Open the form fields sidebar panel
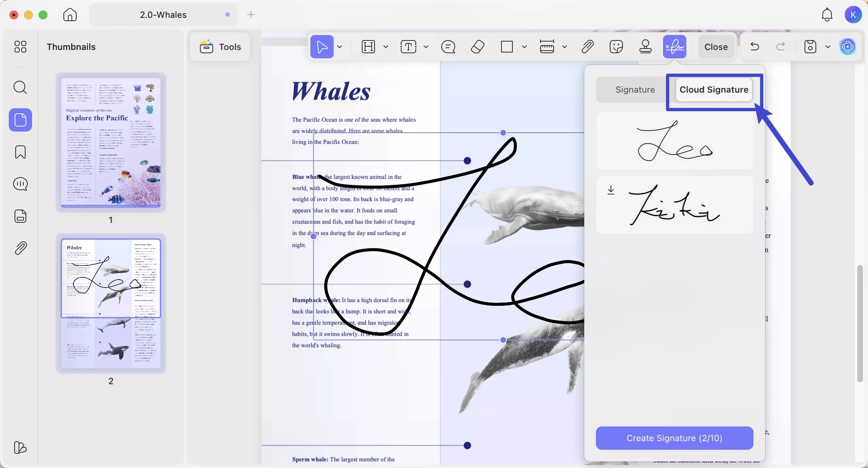Image resolution: width=868 pixels, height=468 pixels. (20, 216)
